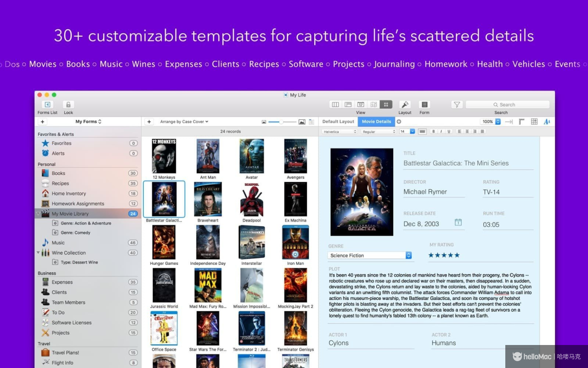588x368 pixels.
Task: Open the Home Inventory form
Action: [88, 194]
